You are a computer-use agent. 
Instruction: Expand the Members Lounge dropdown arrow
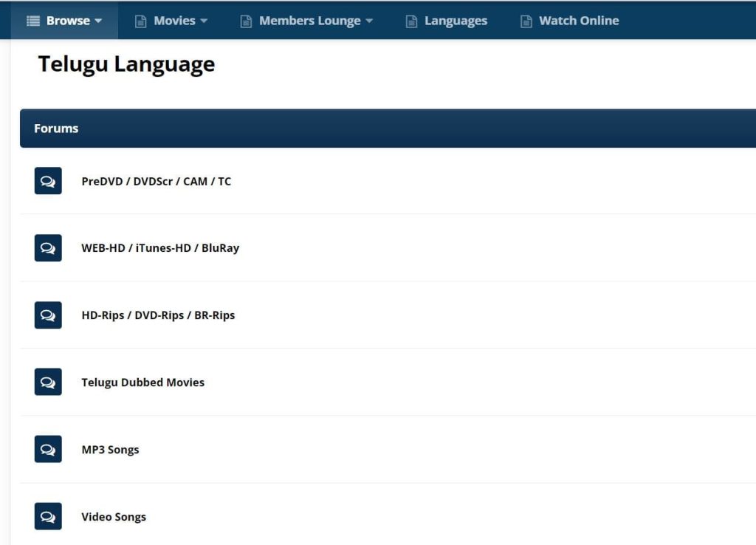[x=369, y=21]
